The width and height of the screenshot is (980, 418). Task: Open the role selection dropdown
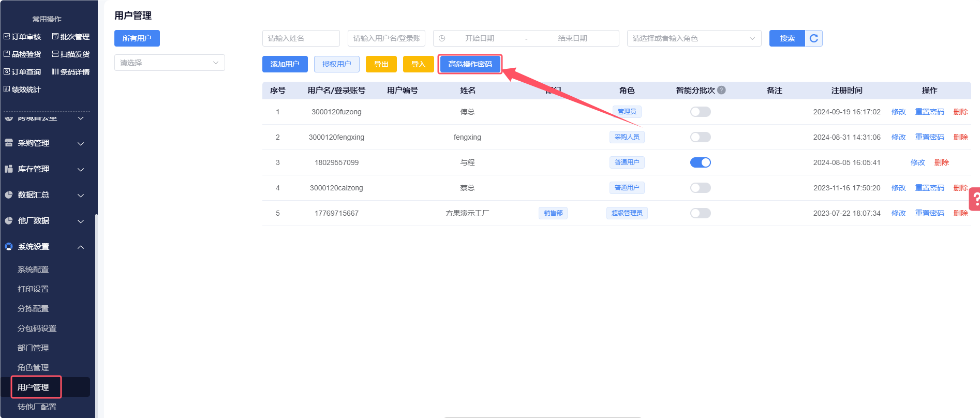693,38
